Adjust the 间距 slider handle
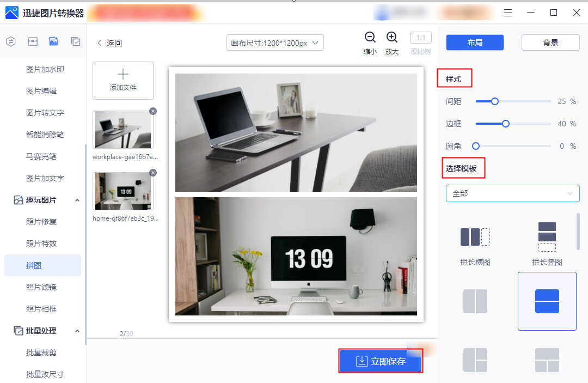588x383 pixels. [x=494, y=101]
